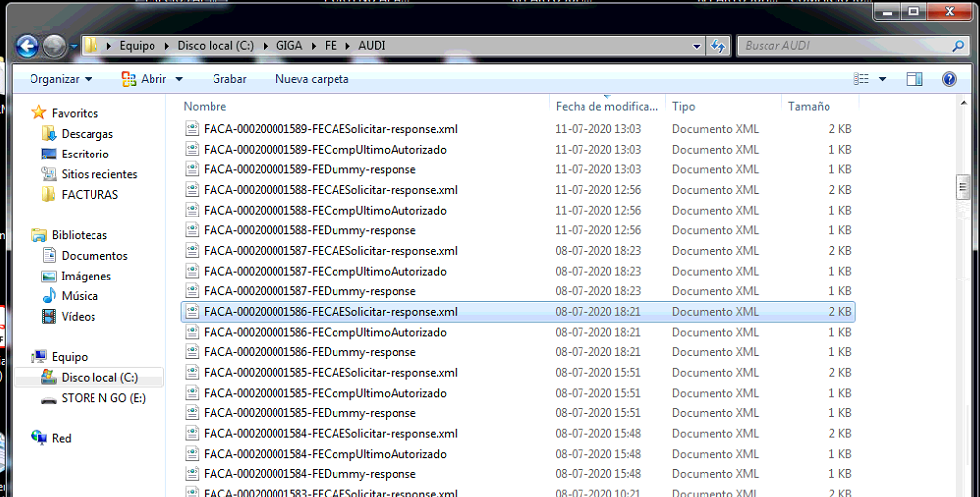Select the FE breadcrumb segment

331,46
